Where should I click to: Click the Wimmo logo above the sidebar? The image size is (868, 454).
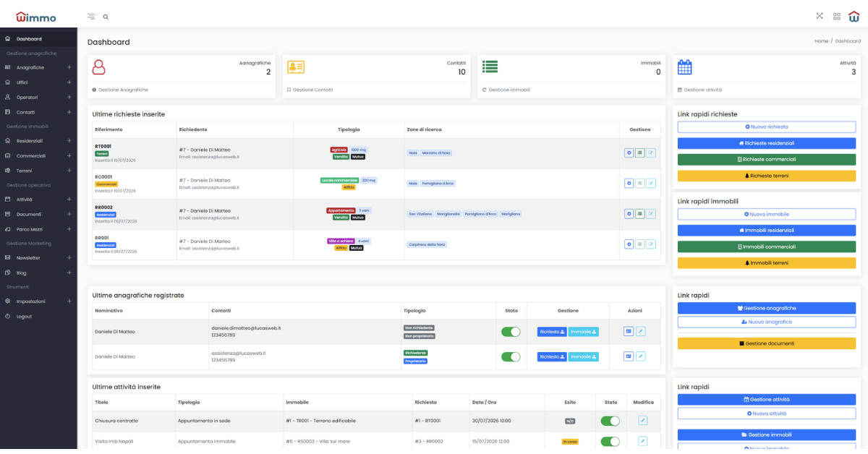[x=35, y=16]
